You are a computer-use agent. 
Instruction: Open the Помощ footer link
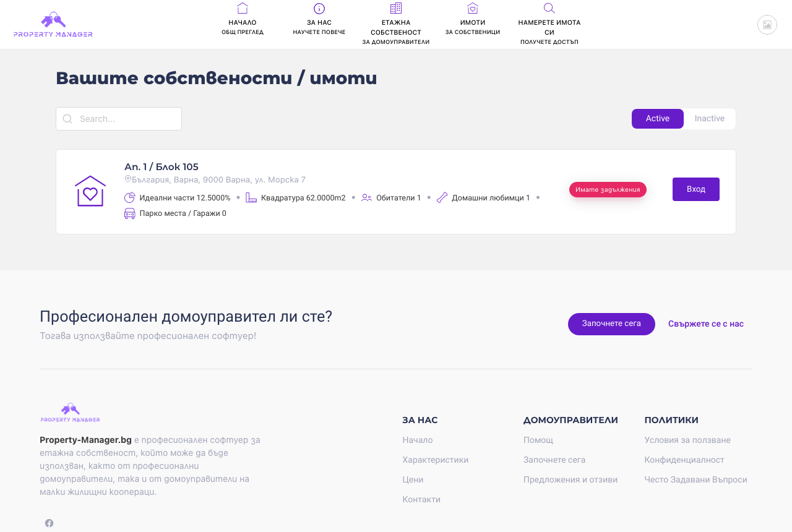(x=538, y=440)
